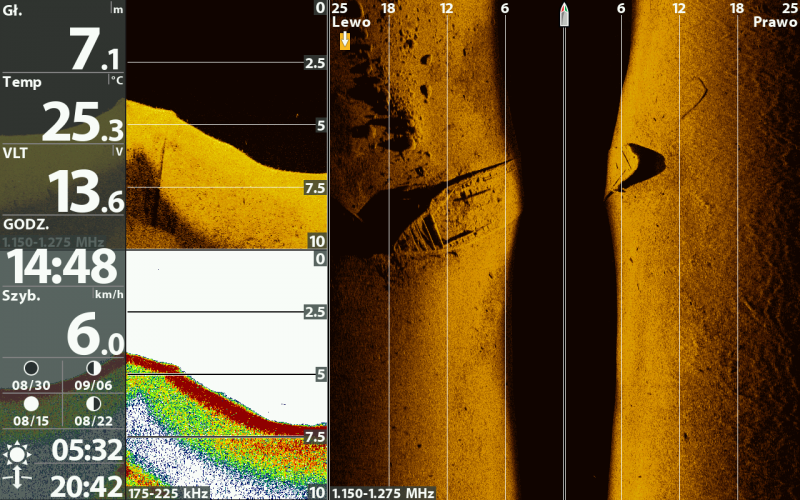Tap the GODZ. clock showing 14:48

62,267
